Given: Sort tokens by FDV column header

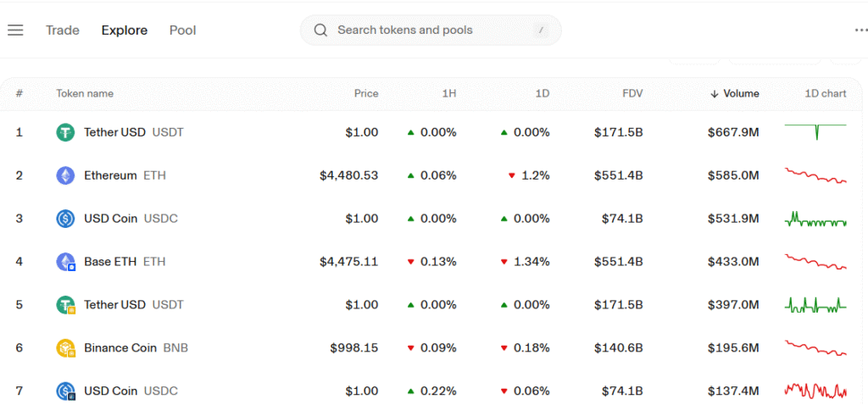Looking at the screenshot, I should (632, 93).
